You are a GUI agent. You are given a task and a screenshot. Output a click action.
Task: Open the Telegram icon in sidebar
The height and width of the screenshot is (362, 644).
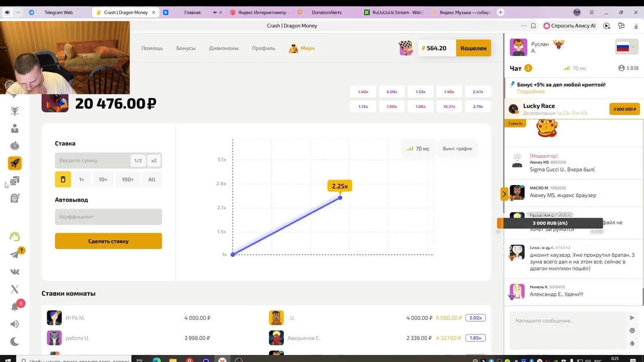[15, 254]
